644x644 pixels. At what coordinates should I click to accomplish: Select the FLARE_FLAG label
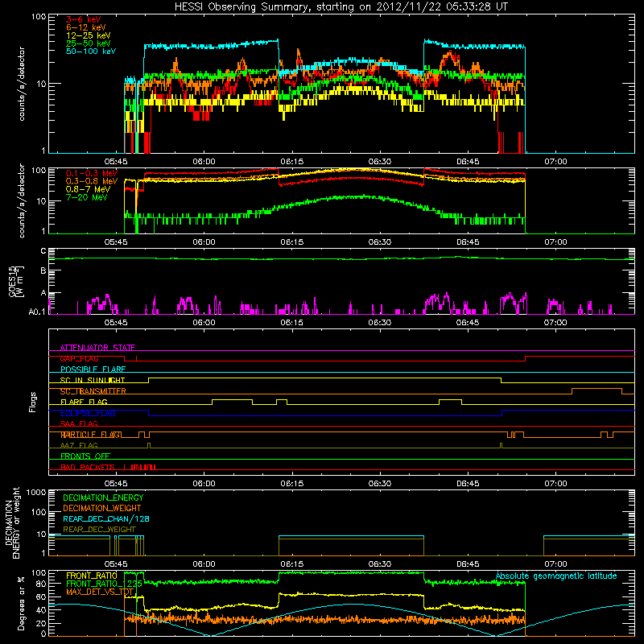tap(84, 402)
